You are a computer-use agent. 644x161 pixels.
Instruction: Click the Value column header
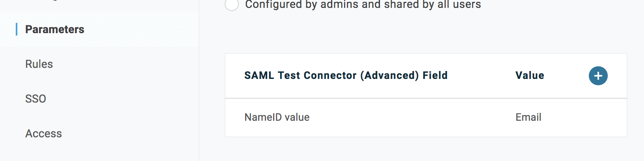529,76
